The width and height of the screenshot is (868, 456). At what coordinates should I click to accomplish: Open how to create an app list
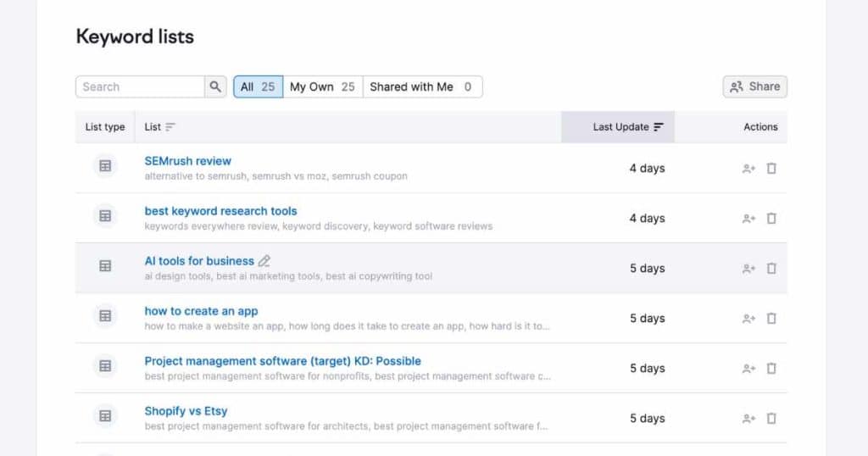pos(201,311)
